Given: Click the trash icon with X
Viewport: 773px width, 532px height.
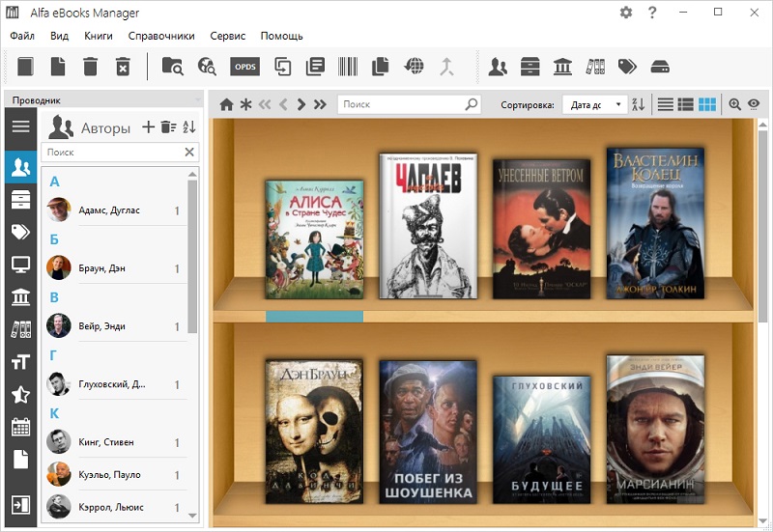Looking at the screenshot, I should pyautogui.click(x=123, y=67).
